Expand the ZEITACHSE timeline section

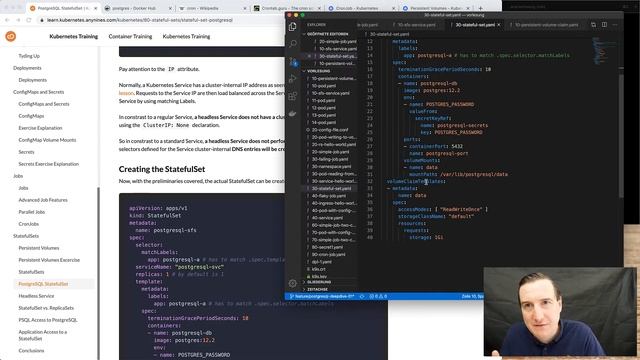(x=317, y=289)
